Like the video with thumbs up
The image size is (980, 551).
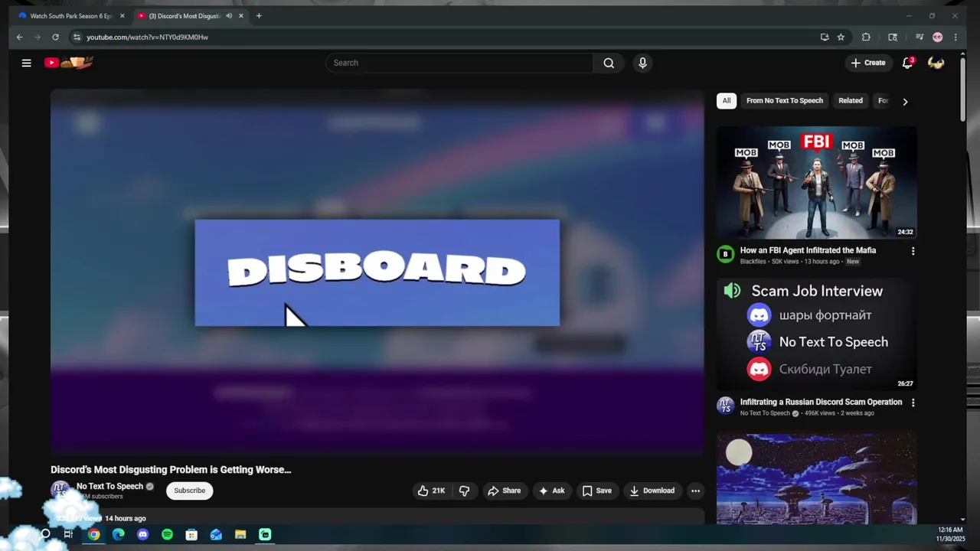click(x=431, y=491)
